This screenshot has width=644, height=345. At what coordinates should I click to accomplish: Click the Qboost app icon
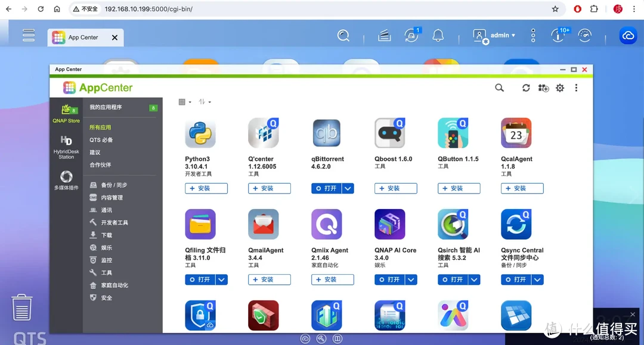390,133
